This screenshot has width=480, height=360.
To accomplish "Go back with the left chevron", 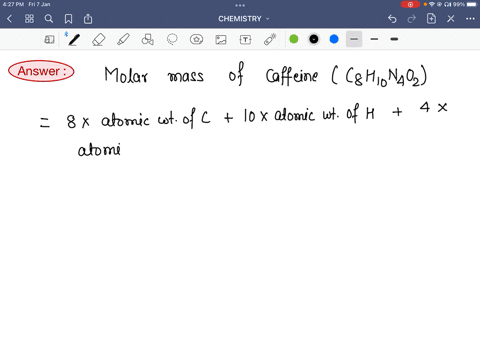I will 10,19.
